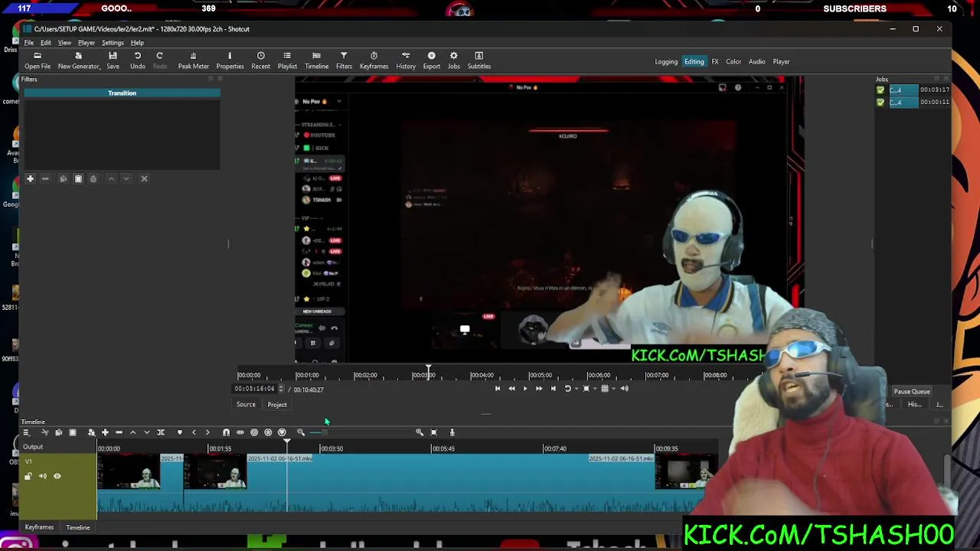The height and width of the screenshot is (551, 980).
Task: Open Filters panel from toolbar
Action: [344, 60]
